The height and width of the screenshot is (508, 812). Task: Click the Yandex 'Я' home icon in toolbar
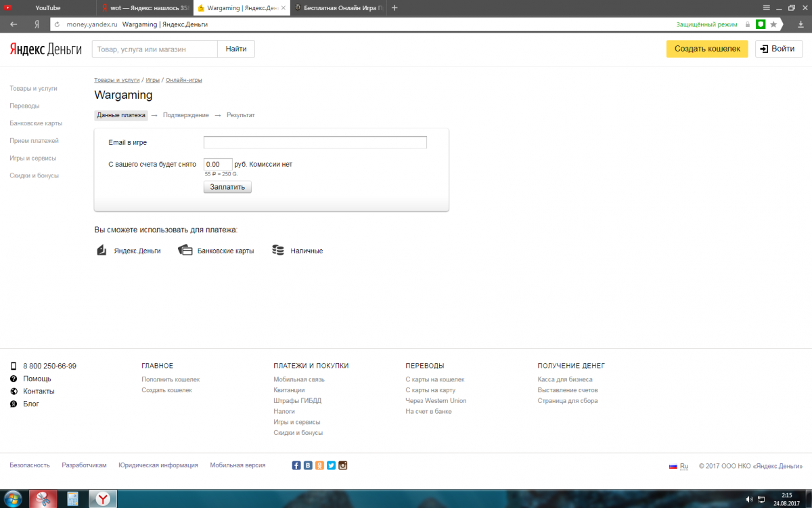click(x=37, y=24)
